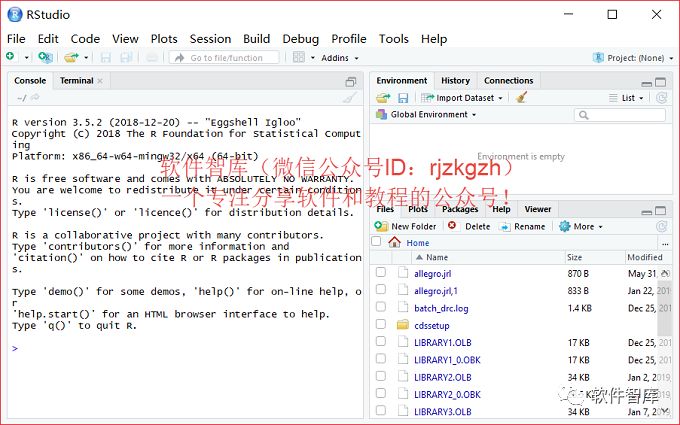Screen dimensions: 680x425
Task: Click the Load workspace folder icon
Action: (x=383, y=98)
